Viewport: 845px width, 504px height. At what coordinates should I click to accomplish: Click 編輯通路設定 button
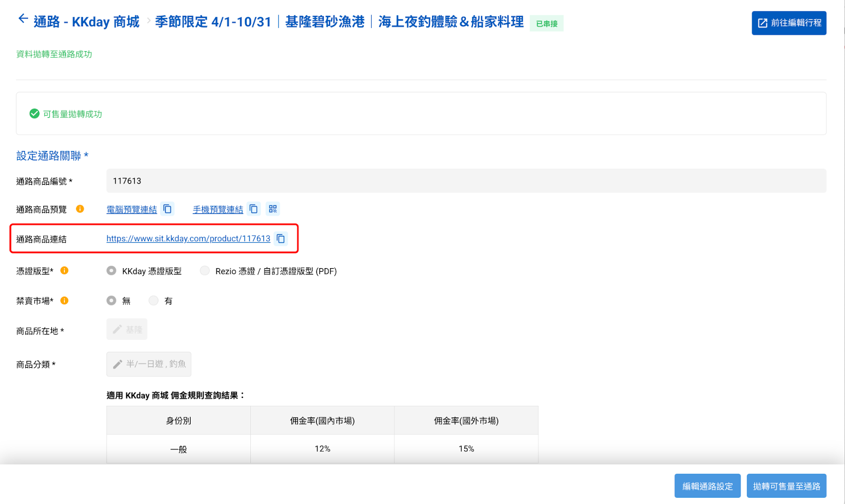coord(708,486)
